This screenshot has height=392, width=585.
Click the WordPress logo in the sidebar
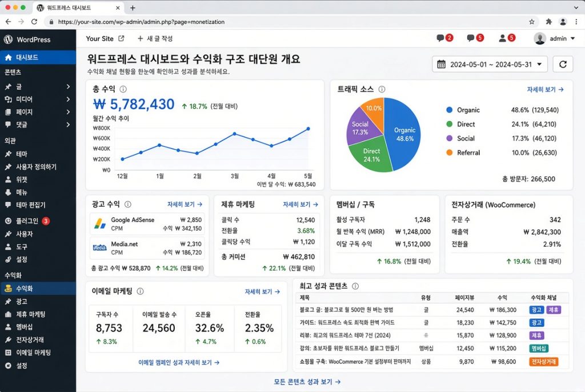(x=8, y=39)
